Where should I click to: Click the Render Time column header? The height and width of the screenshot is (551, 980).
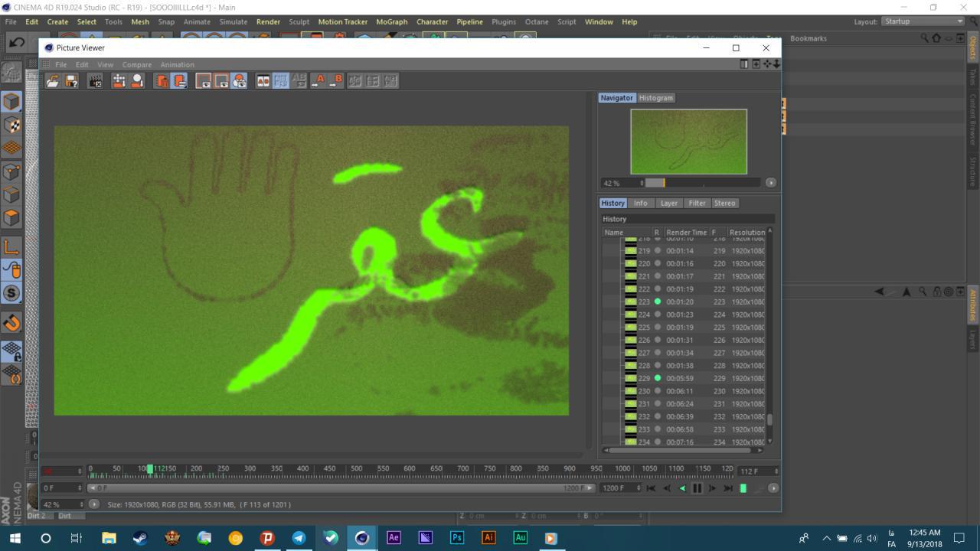(687, 232)
